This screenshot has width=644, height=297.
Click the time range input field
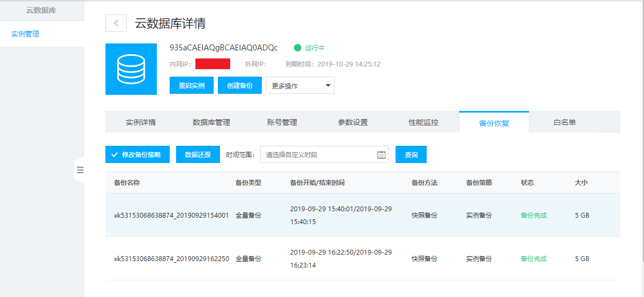tap(319, 154)
